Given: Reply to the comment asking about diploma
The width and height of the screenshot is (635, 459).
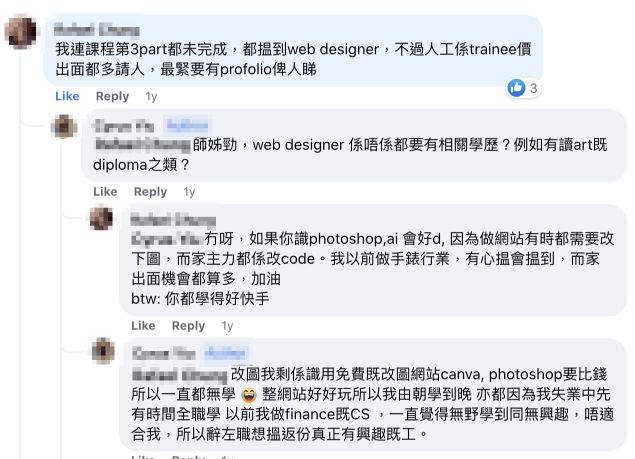Looking at the screenshot, I should (150, 192).
